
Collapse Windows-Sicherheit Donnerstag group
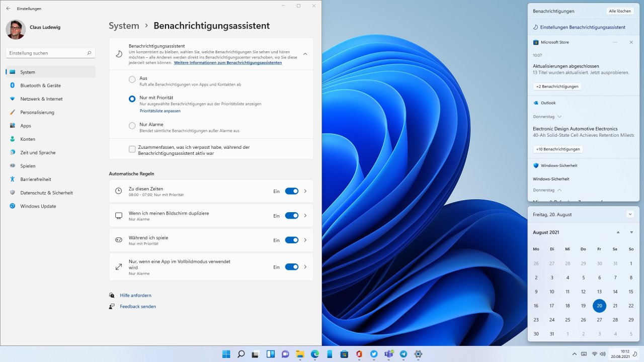(559, 191)
